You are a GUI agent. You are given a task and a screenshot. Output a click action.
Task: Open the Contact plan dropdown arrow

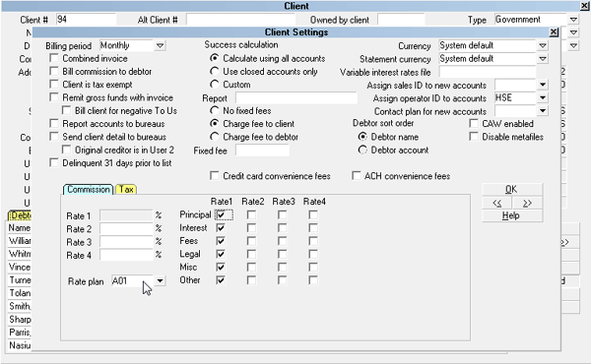pyautogui.click(x=543, y=110)
